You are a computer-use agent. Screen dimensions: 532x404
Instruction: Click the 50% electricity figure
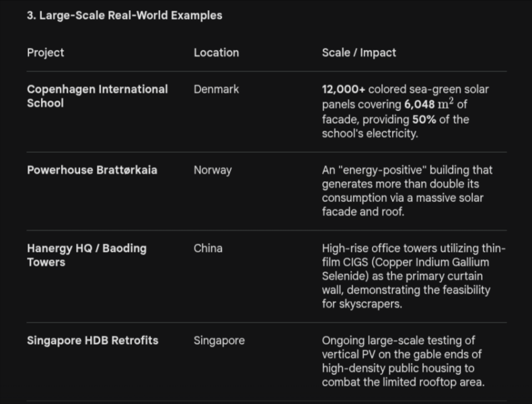424,120
